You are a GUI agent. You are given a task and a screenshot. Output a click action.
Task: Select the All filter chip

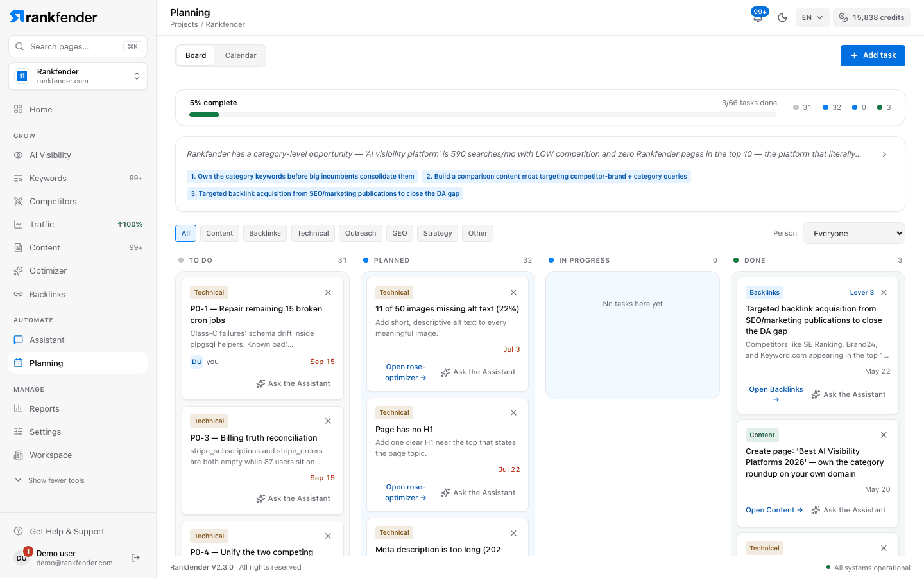pos(185,233)
